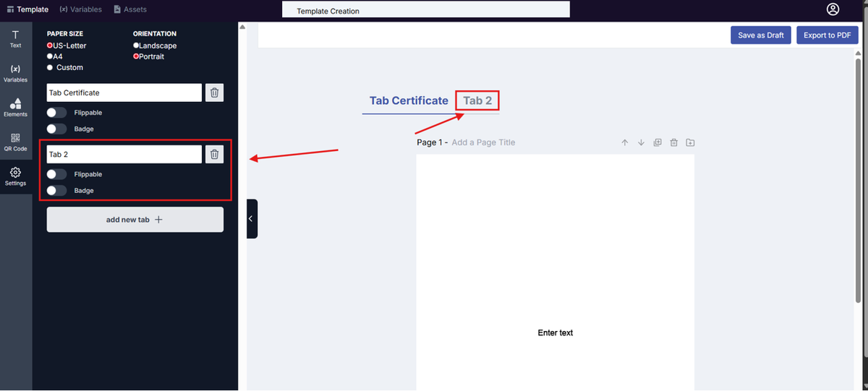Duplicate Page 1 using copy icon
The width and height of the screenshot is (868, 391).
click(x=658, y=142)
